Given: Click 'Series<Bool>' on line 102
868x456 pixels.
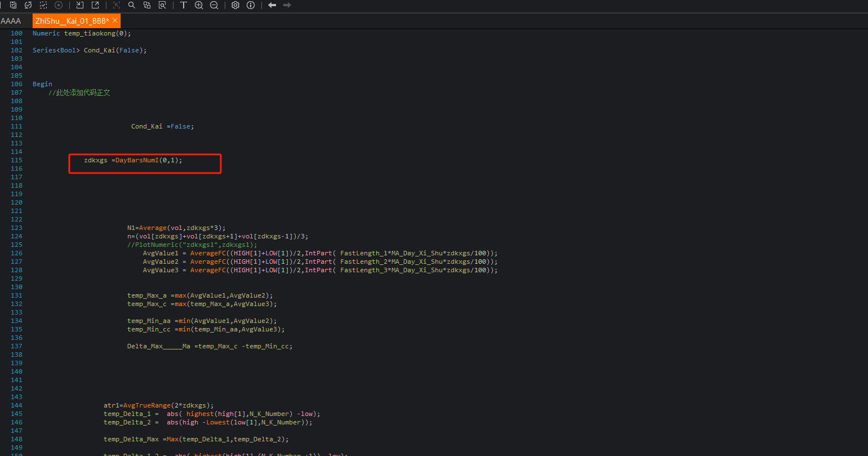Looking at the screenshot, I should pyautogui.click(x=56, y=50).
